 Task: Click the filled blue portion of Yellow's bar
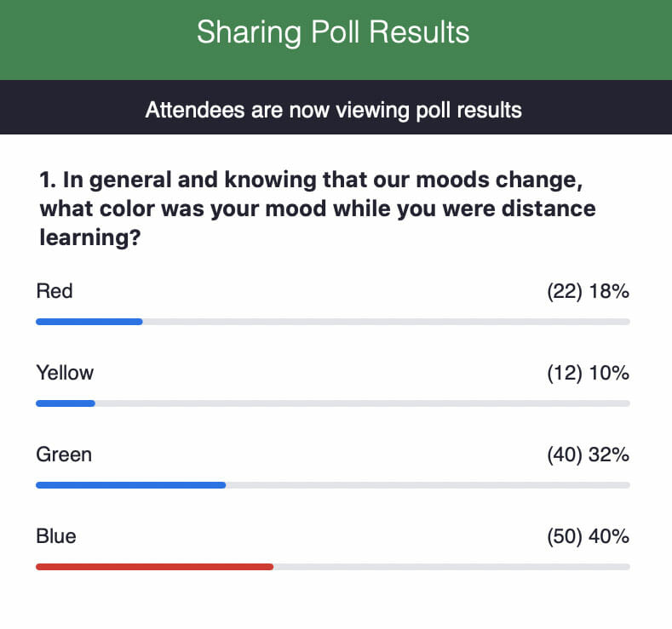pos(65,403)
